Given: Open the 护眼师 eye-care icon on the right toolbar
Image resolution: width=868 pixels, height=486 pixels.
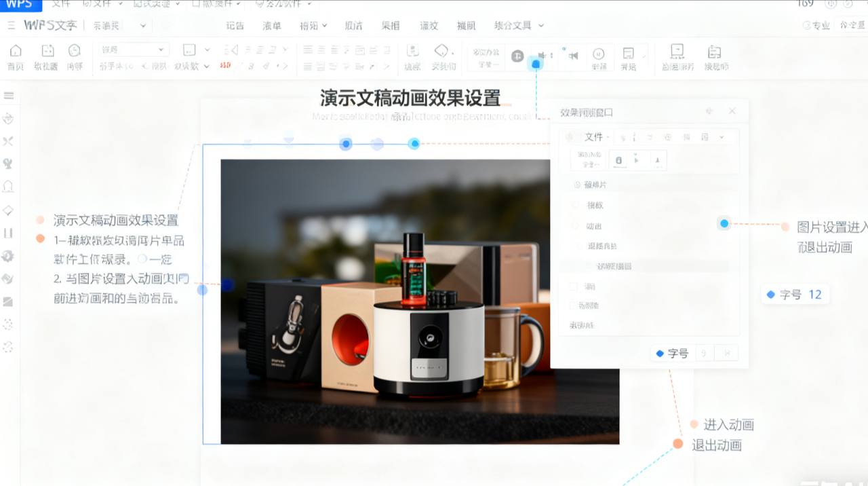Looking at the screenshot, I should [715, 56].
